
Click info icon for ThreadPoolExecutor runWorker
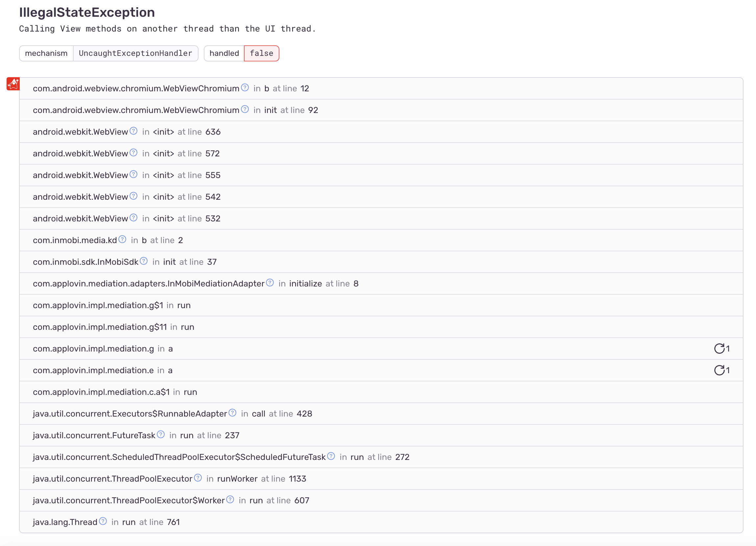click(198, 478)
